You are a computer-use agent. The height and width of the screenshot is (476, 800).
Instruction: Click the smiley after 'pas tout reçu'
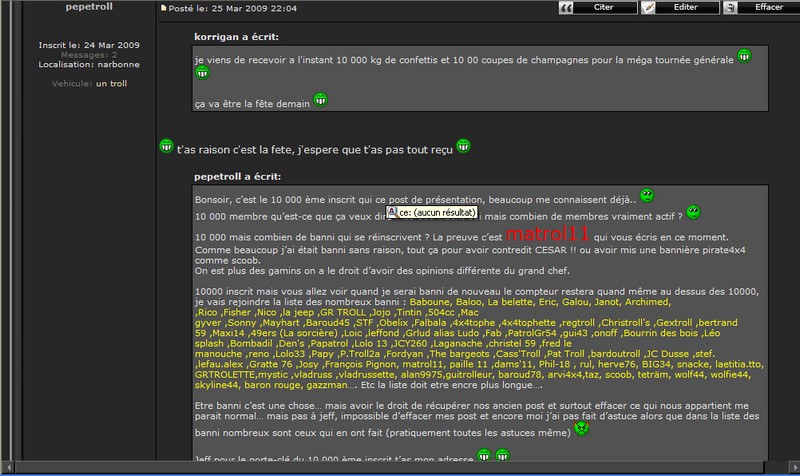click(463, 146)
